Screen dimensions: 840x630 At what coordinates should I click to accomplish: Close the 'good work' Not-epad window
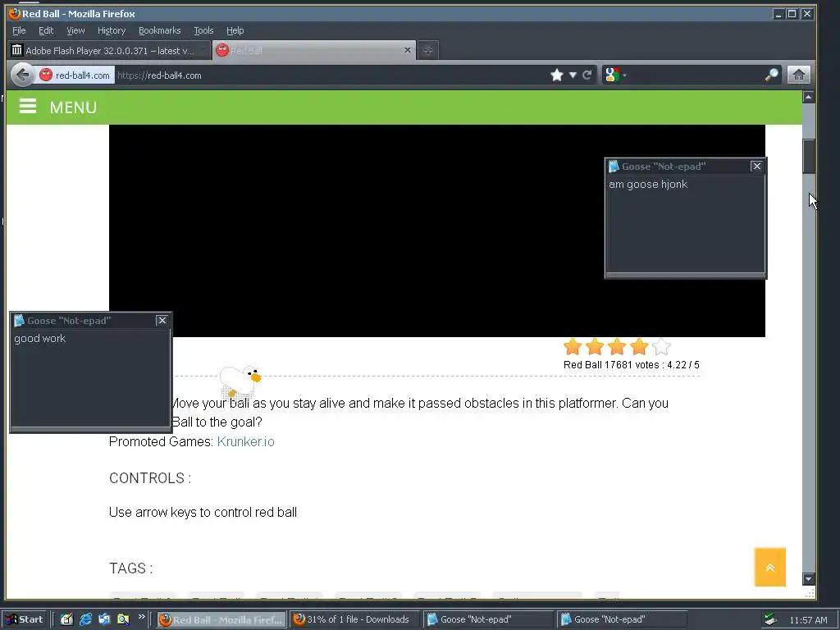coord(162,321)
